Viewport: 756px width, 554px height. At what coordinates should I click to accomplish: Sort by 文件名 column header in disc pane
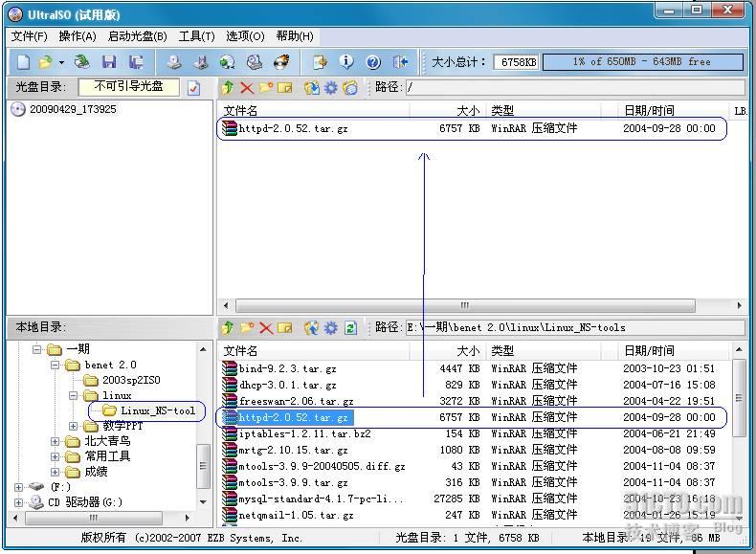point(241,111)
